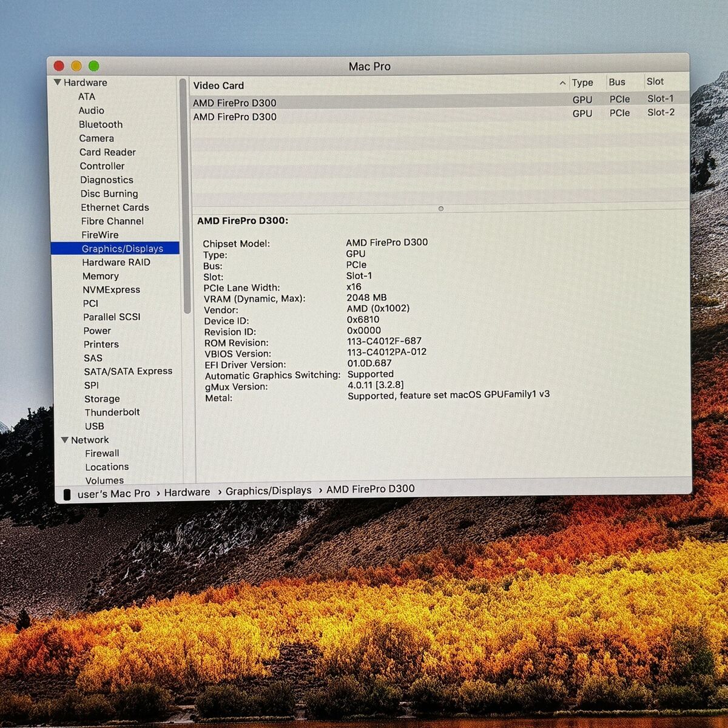Click the Network category label
Screen dimensions: 728x728
90,440
